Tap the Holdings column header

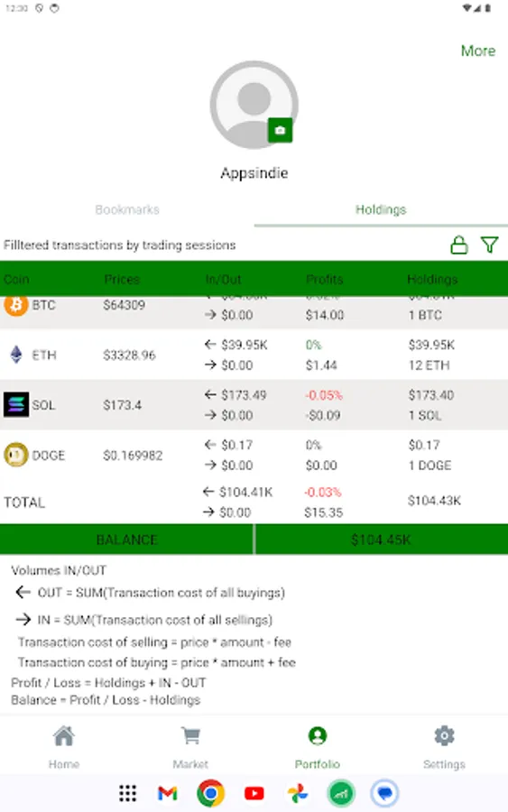tap(432, 279)
